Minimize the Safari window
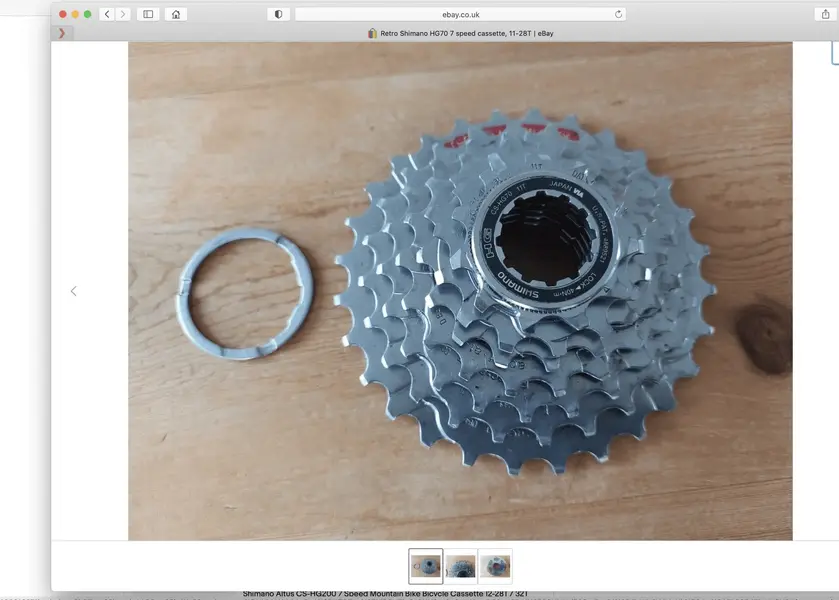 point(75,14)
